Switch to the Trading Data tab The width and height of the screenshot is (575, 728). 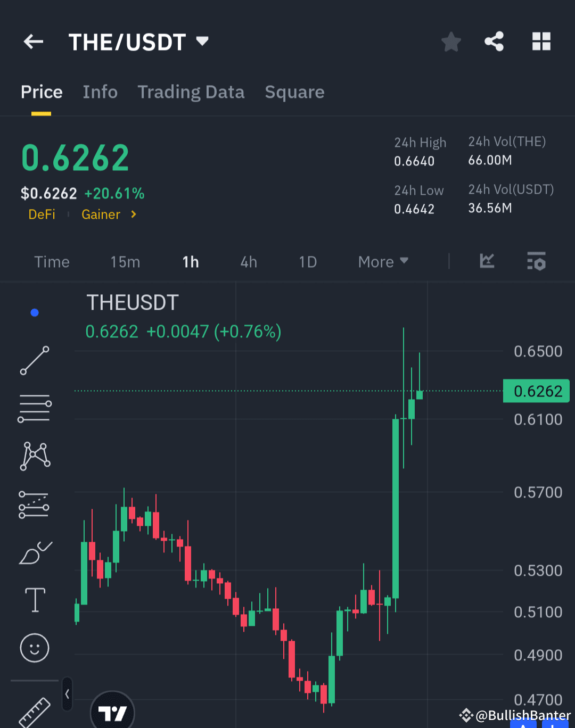191,92
